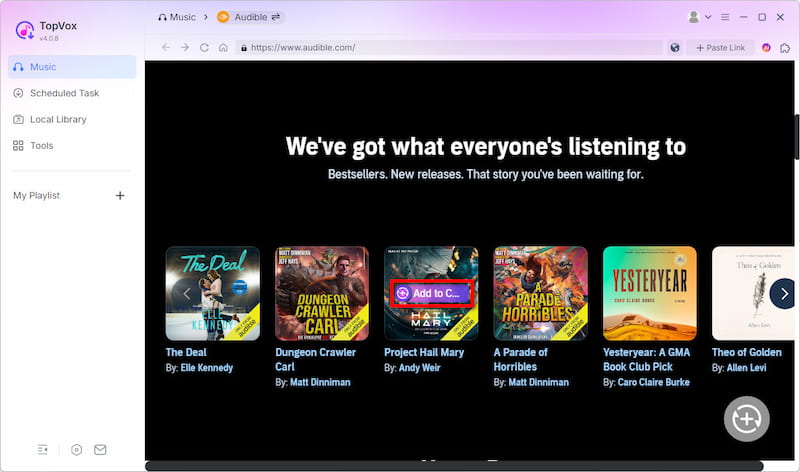The height and width of the screenshot is (472, 800).
Task: Click author link Caro Claire Burke
Action: click(x=654, y=382)
